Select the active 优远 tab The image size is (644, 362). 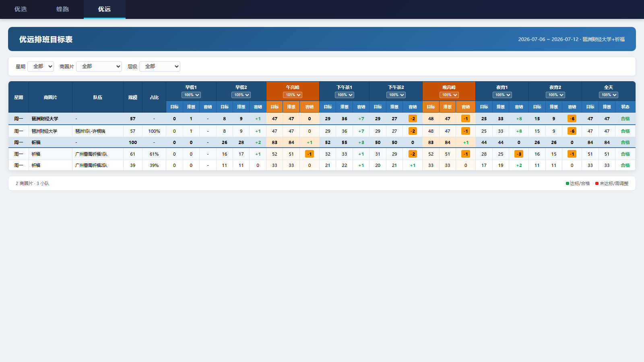[104, 9]
